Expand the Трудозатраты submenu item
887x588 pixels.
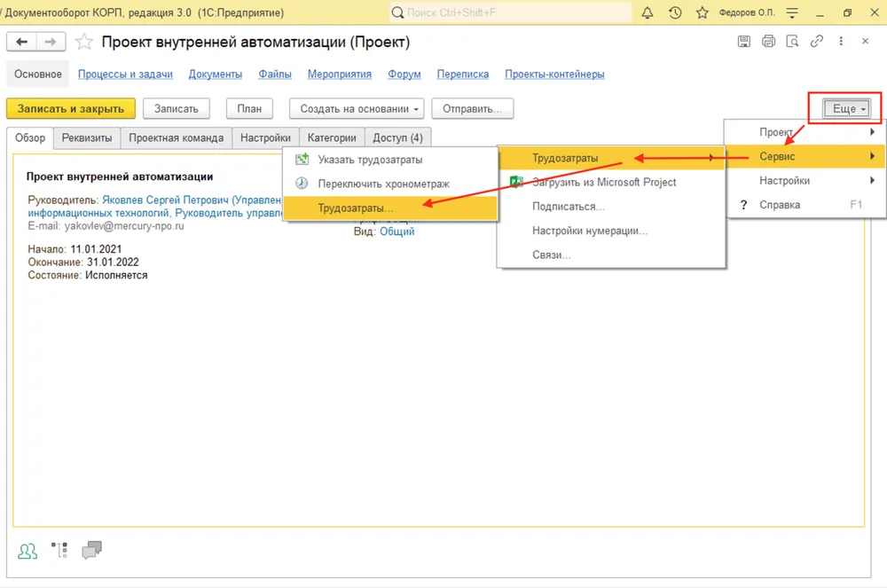point(611,158)
